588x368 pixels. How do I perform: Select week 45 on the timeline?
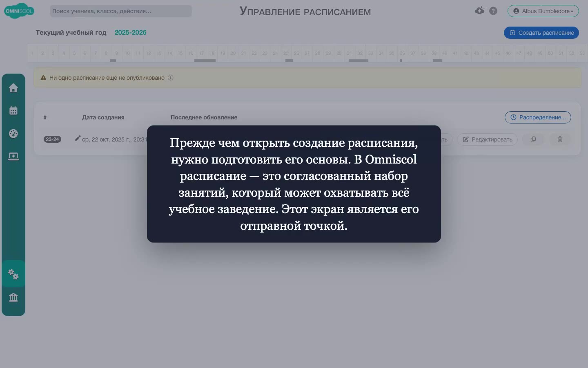tap(497, 53)
